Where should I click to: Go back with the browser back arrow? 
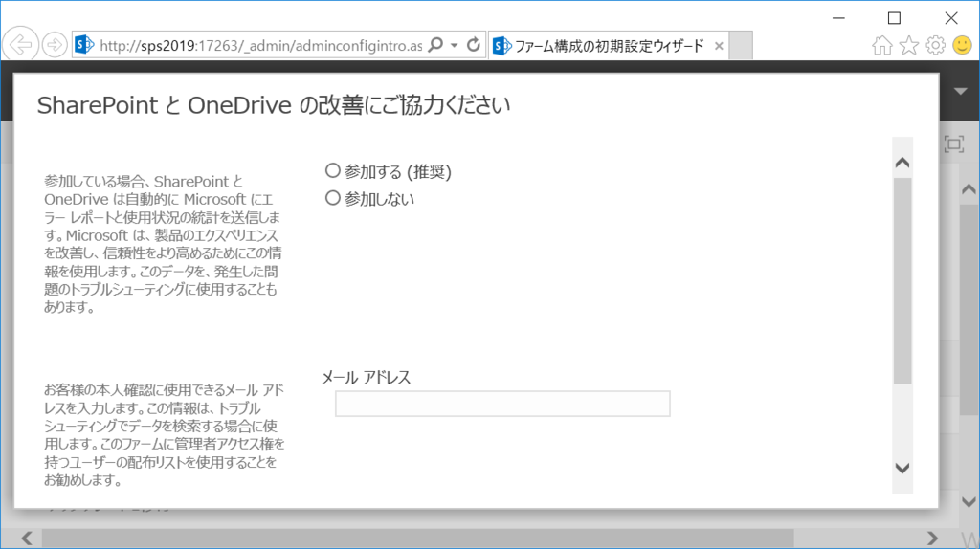[x=20, y=45]
